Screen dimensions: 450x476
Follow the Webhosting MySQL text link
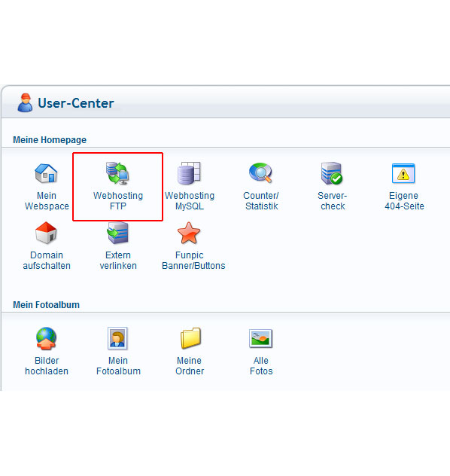(190, 200)
